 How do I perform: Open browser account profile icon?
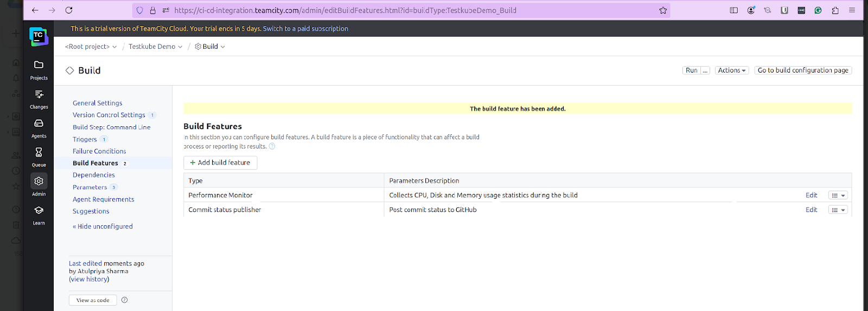[x=751, y=10]
